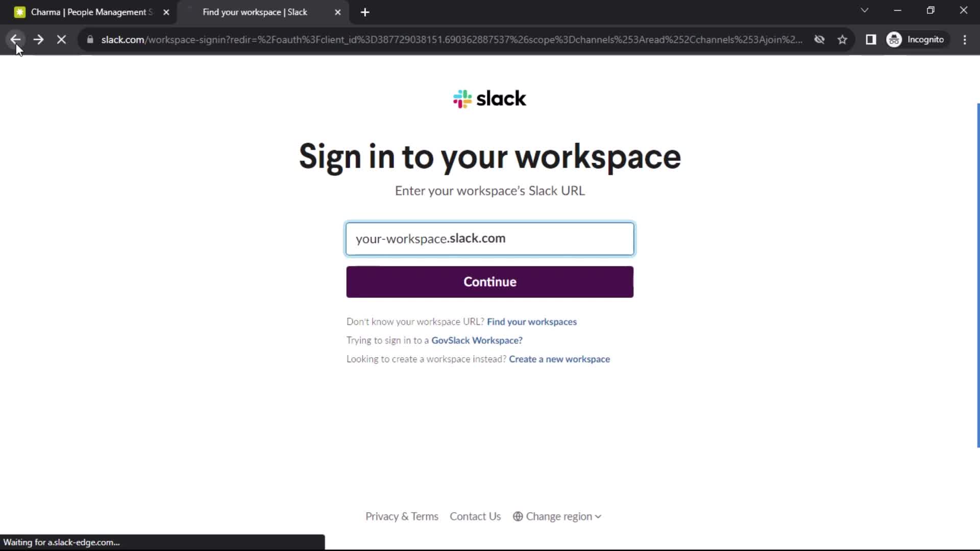Viewport: 980px width, 551px height.
Task: Open the tab search dropdown arrow
Action: (864, 11)
